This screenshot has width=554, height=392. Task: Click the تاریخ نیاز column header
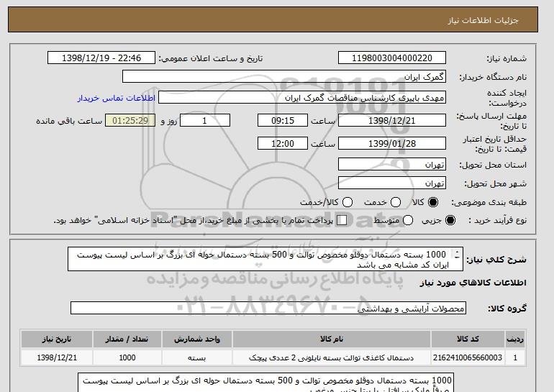57,339
